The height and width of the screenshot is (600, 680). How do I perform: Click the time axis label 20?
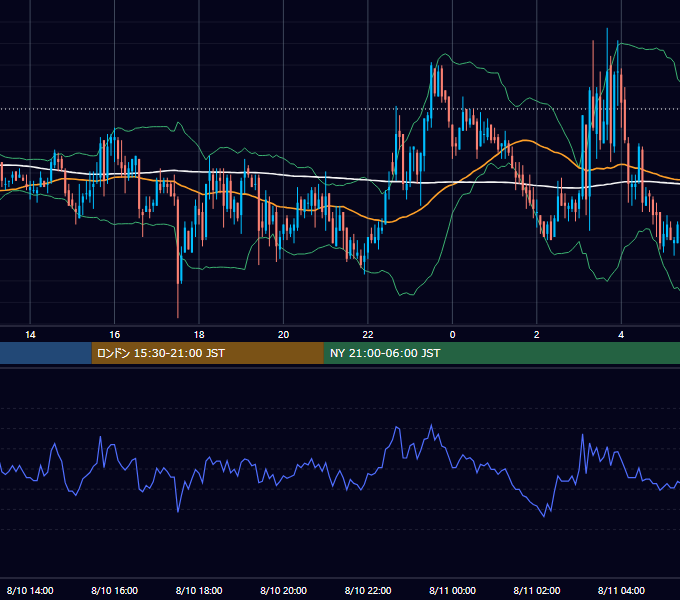click(x=283, y=335)
